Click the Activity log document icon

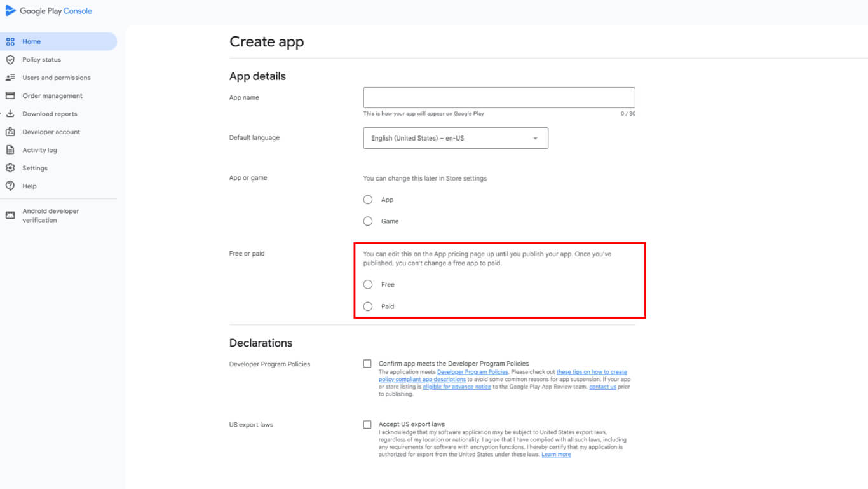point(10,150)
